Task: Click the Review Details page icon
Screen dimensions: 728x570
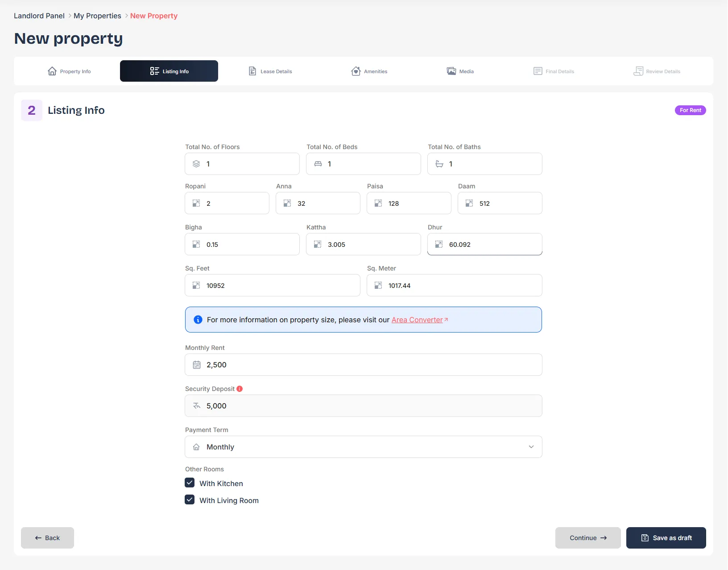Action: [x=638, y=71]
